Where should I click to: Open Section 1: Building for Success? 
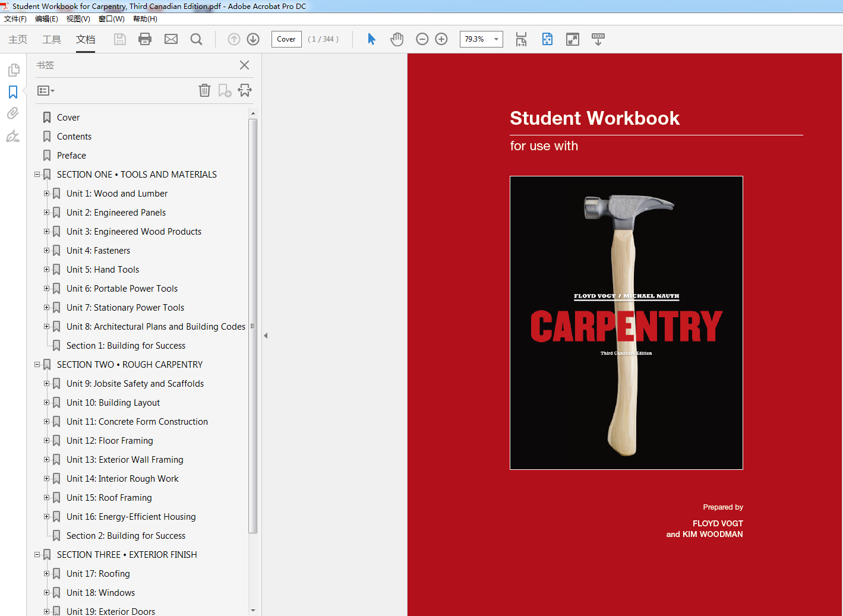coord(126,346)
